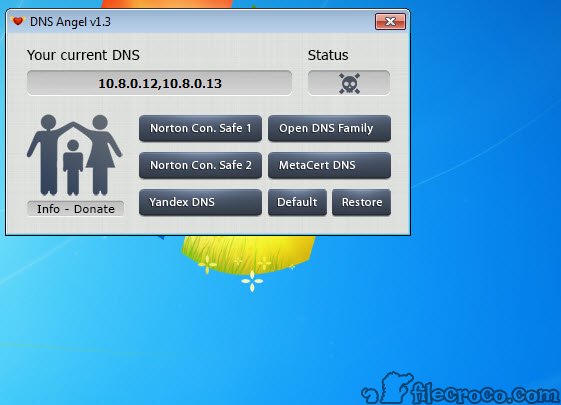561x405 pixels.
Task: Apply Norton Con. Safe 2 DNS
Action: 200,165
